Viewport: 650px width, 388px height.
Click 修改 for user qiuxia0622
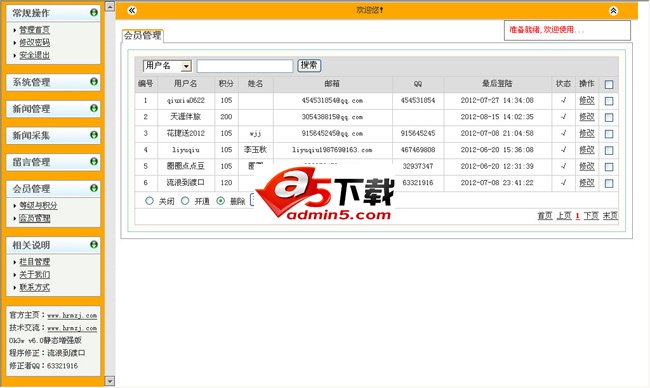click(x=587, y=100)
